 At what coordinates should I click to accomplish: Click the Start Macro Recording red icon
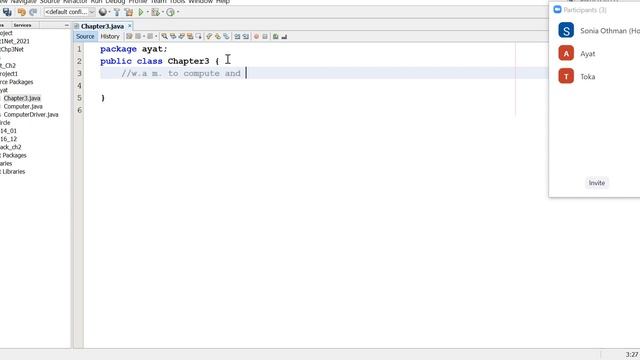(256, 36)
